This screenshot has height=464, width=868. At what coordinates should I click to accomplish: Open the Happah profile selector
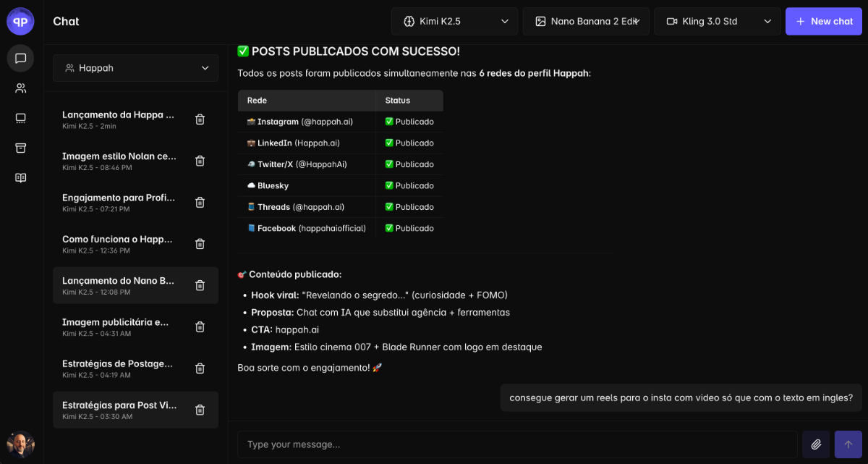135,68
